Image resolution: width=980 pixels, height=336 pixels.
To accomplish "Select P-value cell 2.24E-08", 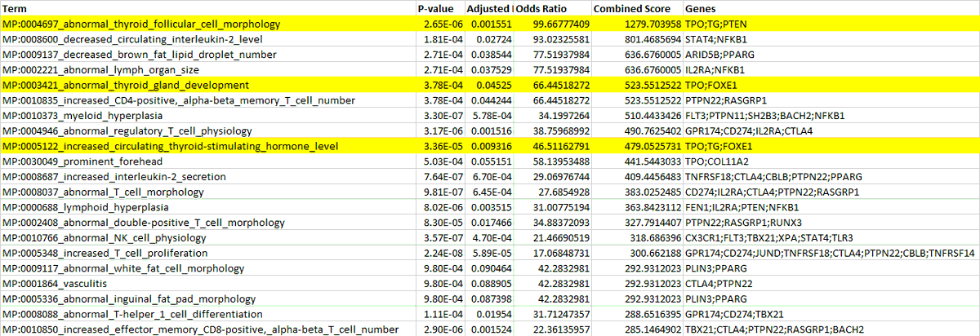I will [x=439, y=253].
